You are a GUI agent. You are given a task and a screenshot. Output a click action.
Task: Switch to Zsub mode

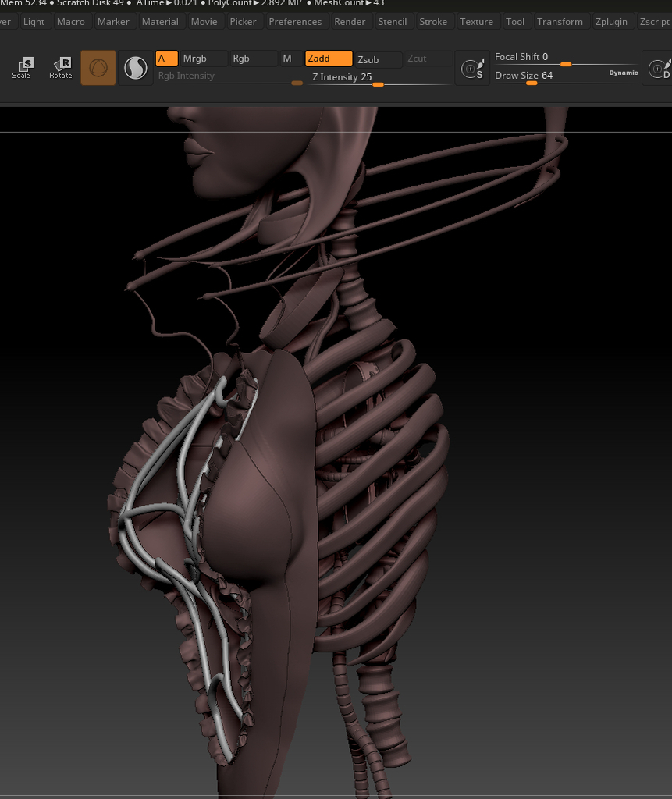pyautogui.click(x=379, y=59)
